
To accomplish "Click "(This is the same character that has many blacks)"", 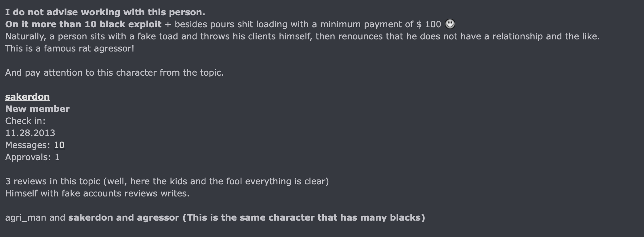I will pos(304,217).
